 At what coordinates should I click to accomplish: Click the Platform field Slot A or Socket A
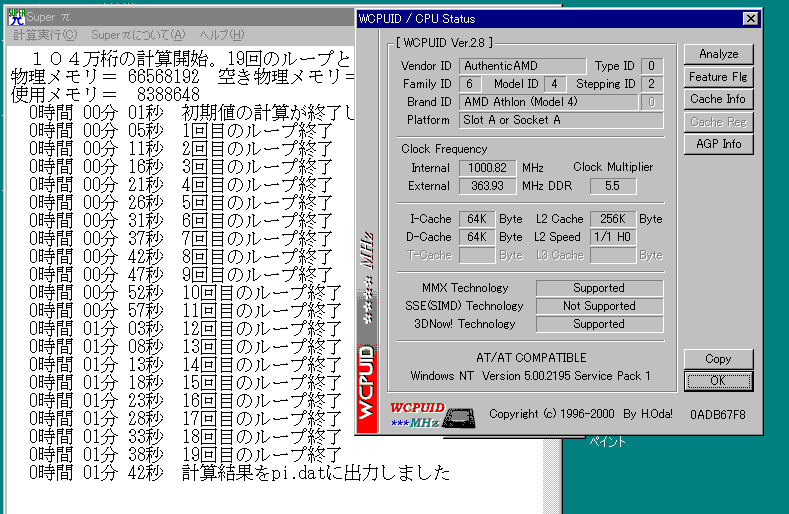(561, 120)
